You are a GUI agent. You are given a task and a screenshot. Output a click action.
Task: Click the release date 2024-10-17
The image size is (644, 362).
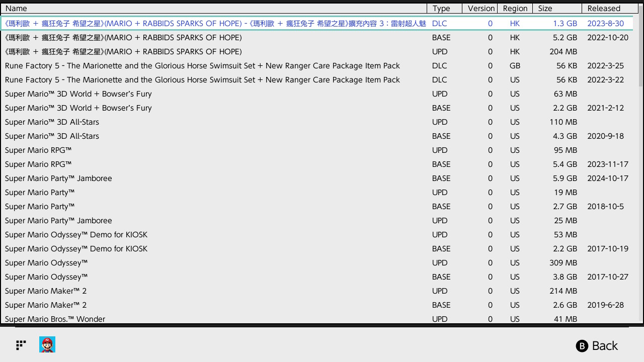608,178
